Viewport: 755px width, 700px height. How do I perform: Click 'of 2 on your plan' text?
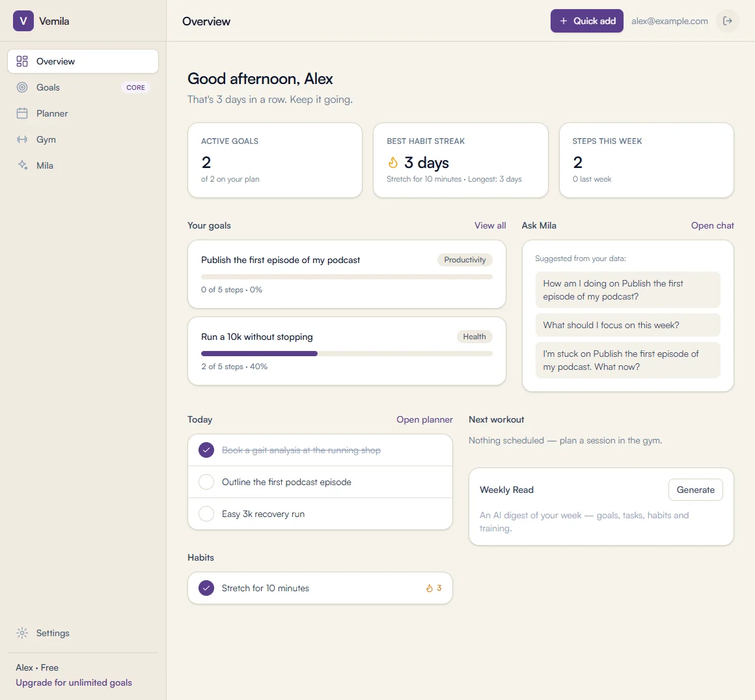coord(230,179)
